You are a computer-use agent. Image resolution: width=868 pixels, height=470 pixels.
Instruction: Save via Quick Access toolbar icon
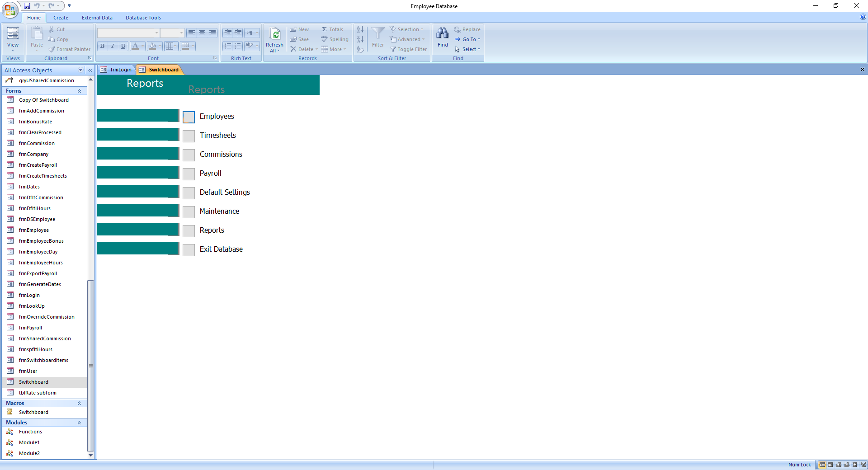[x=27, y=6]
